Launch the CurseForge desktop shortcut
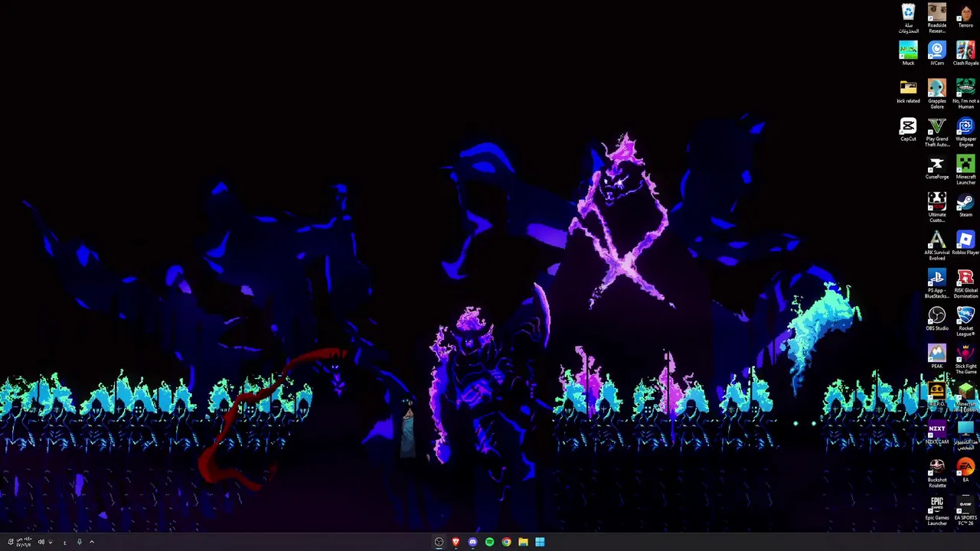This screenshot has height=551, width=980. point(937,167)
